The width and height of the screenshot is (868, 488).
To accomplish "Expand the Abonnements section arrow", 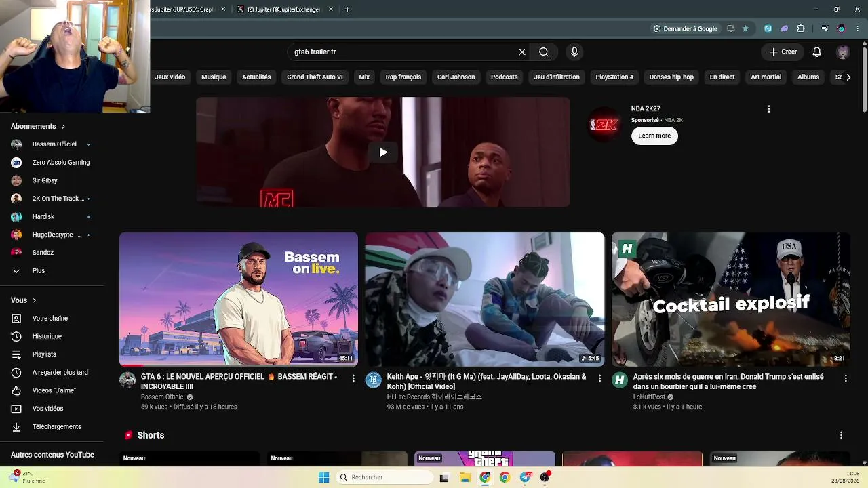I will [x=64, y=127].
